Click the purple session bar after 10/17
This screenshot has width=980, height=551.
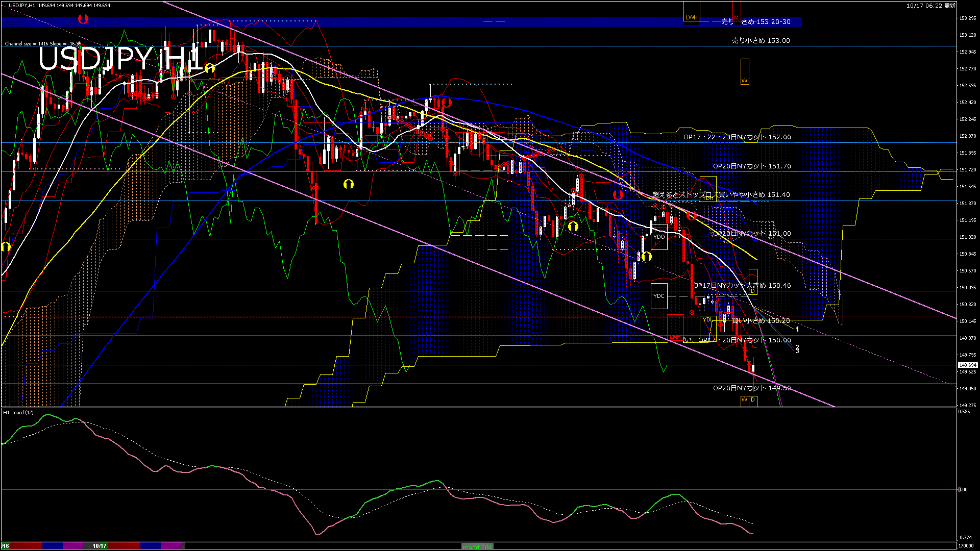171,545
